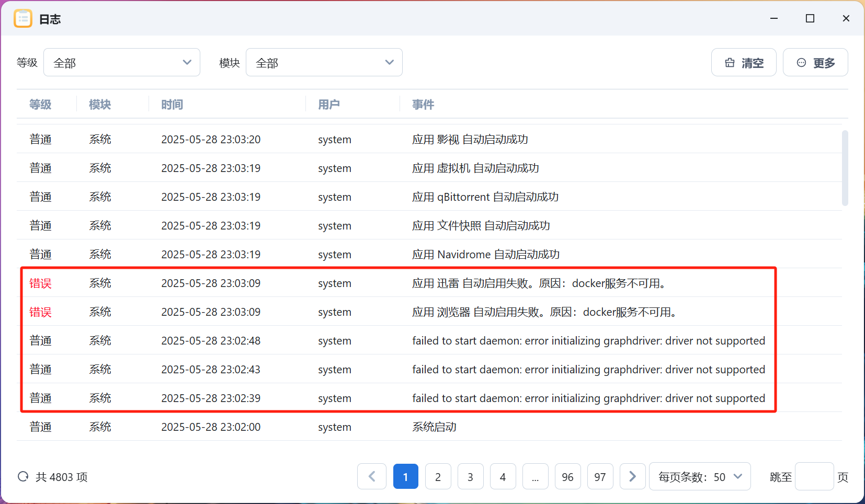Expand the 等级 level filter dropdown

point(122,63)
